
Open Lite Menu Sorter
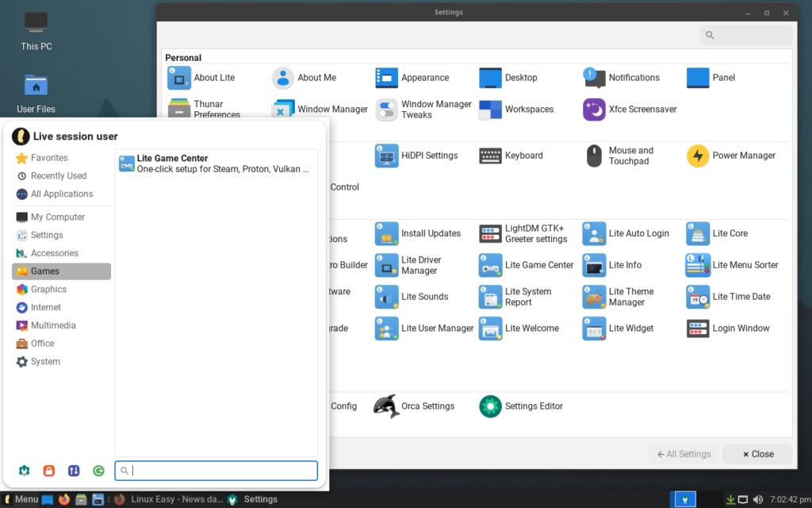pos(732,265)
